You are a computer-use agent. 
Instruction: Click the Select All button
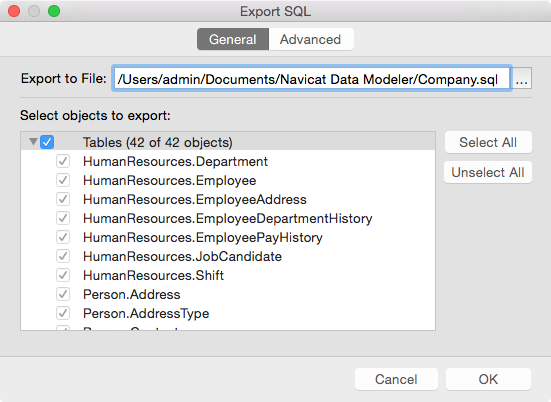[x=488, y=142]
